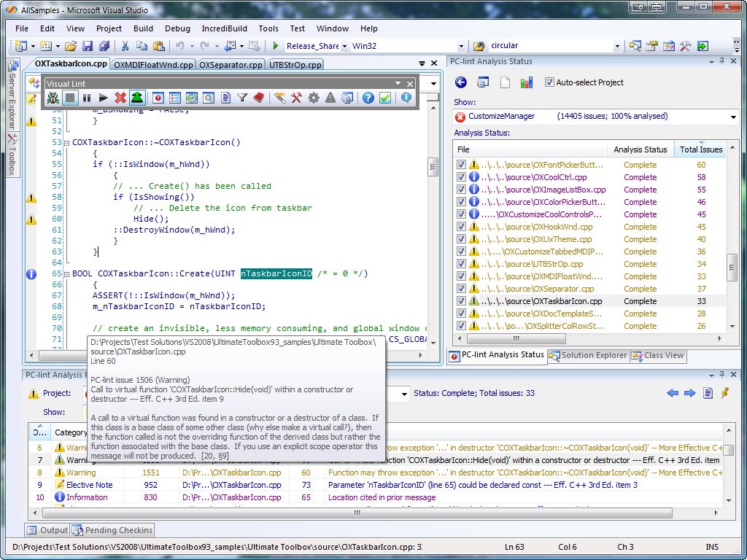Toggle checkbox for OXImageListBox.cpp file
747x560 pixels.
[x=461, y=190]
